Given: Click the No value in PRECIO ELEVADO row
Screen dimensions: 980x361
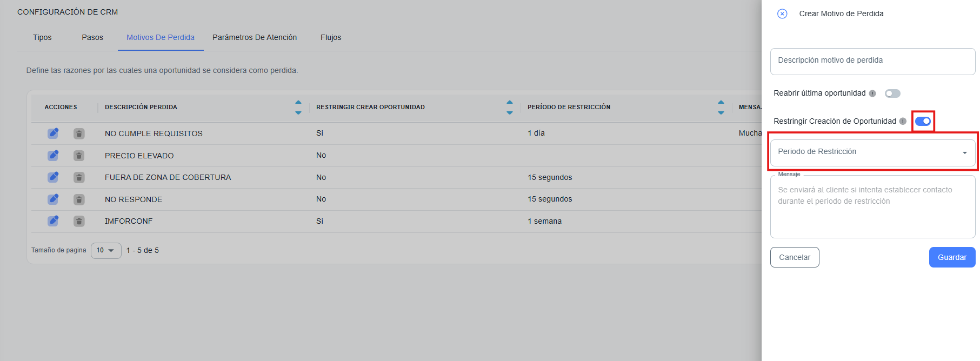Looking at the screenshot, I should click(x=321, y=155).
